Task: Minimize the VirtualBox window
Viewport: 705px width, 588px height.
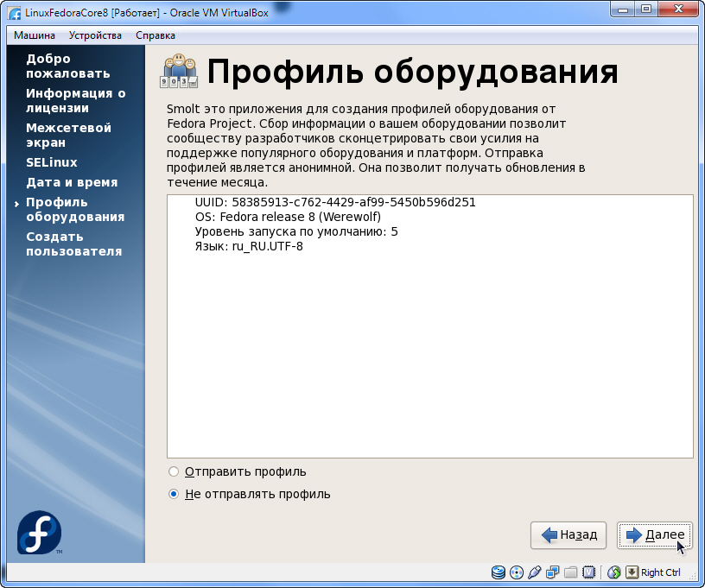Action: click(623, 9)
